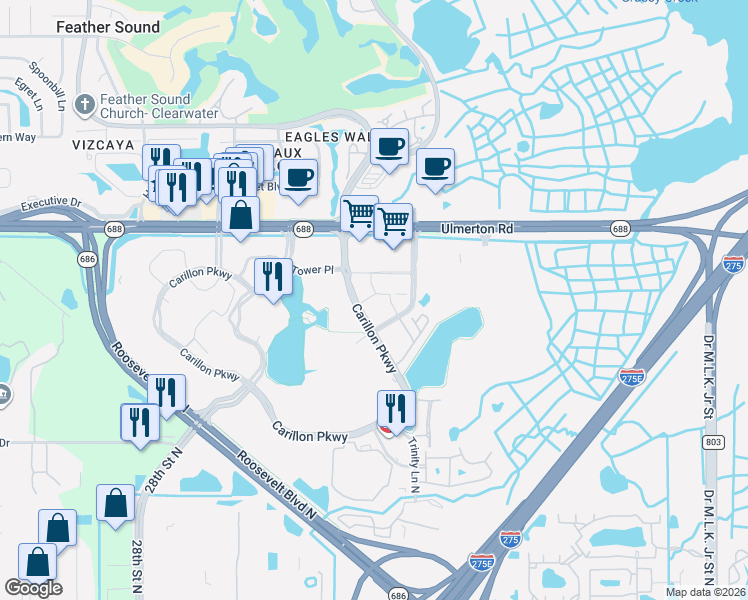Click the right grocery cart marker

393,222
